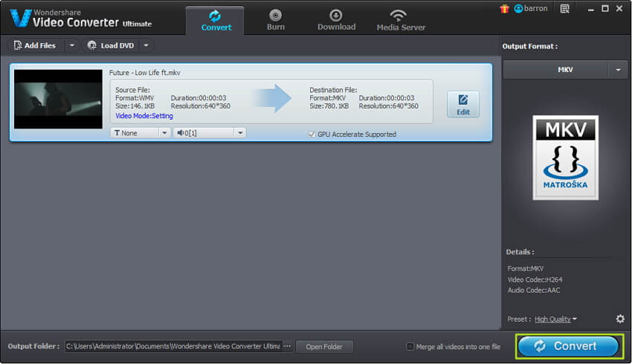The image size is (632, 364).
Task: Minimize the Video Converter window
Action: (590, 9)
